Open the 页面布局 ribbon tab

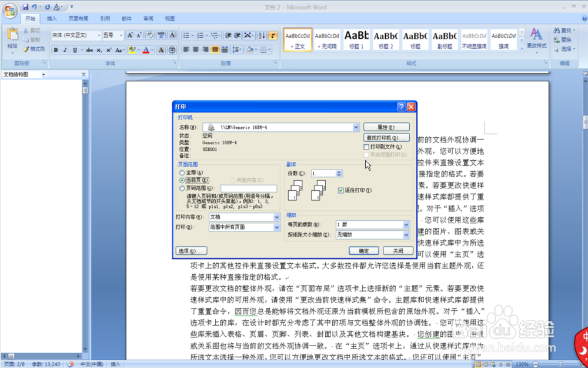coord(78,18)
